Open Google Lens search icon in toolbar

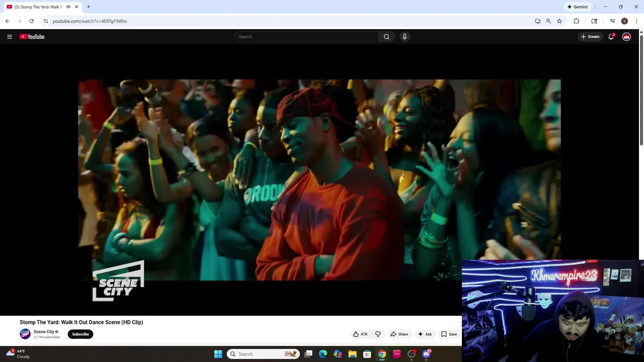[594, 21]
